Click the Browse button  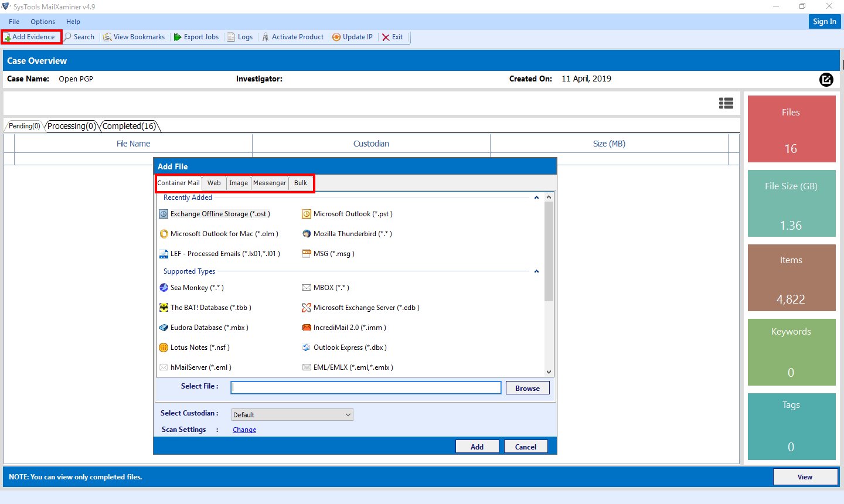pyautogui.click(x=527, y=388)
